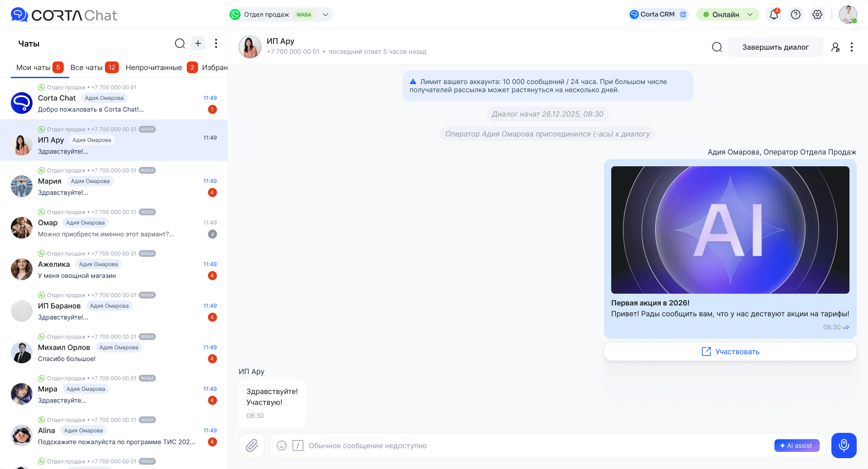868x469 pixels.
Task: Open the emoji picker
Action: click(x=282, y=446)
